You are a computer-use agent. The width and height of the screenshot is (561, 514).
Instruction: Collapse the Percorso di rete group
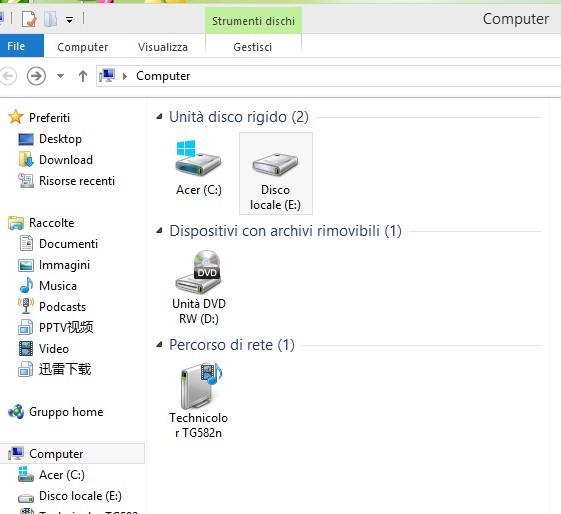[x=160, y=344]
